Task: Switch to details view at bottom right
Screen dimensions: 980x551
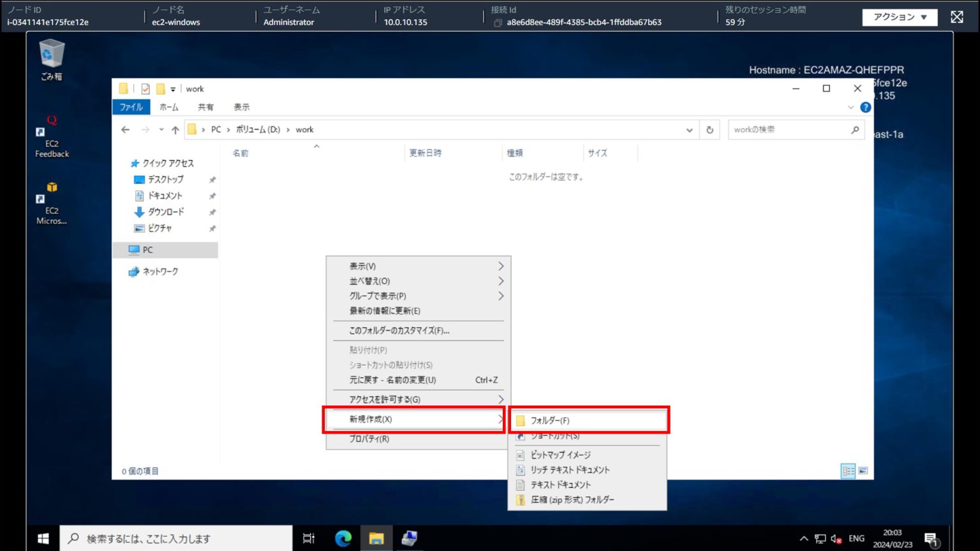Action: (849, 471)
